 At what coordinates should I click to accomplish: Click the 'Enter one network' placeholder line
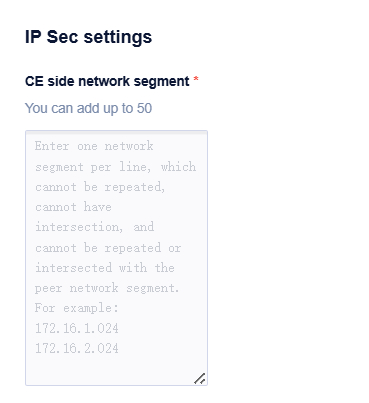(94, 146)
